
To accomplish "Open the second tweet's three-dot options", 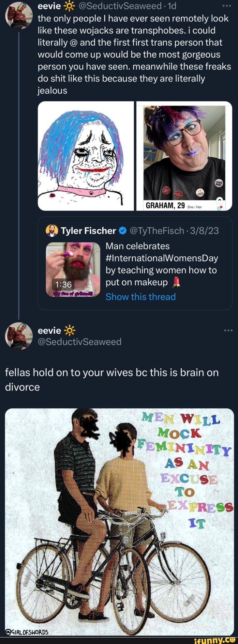I will [228, 331].
